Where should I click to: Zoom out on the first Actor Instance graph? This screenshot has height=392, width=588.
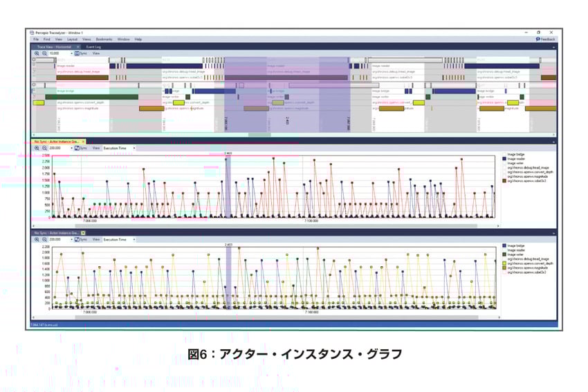[x=44, y=148]
